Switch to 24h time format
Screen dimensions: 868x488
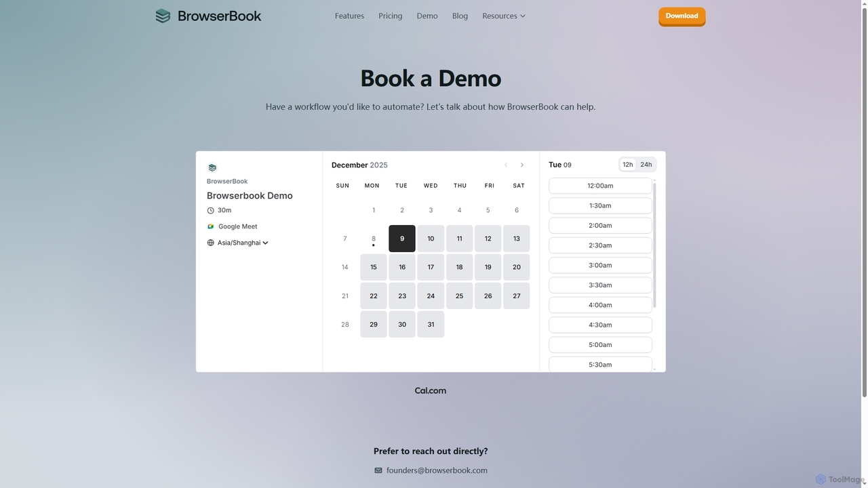click(x=646, y=165)
